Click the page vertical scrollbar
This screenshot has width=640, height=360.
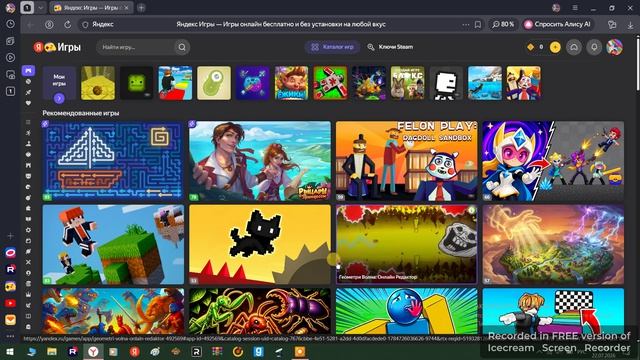638,63
